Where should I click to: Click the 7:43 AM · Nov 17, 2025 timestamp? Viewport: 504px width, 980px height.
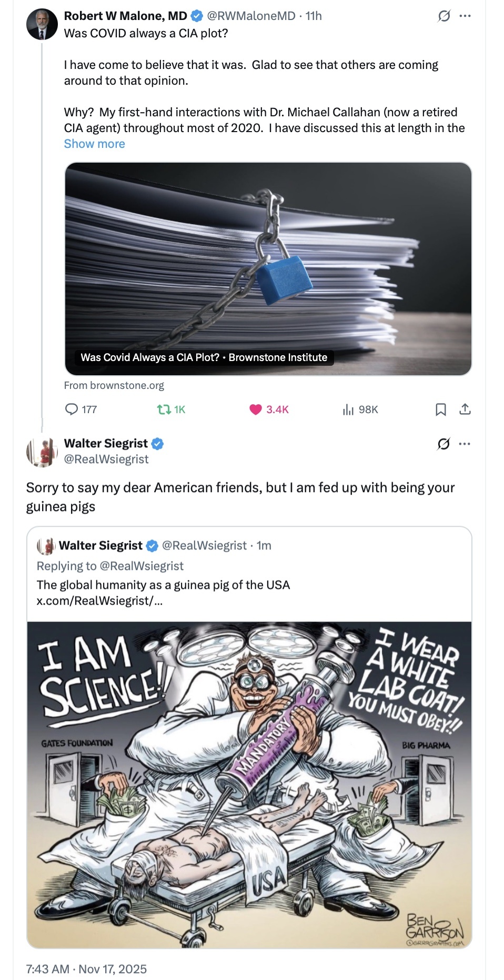[x=86, y=969]
